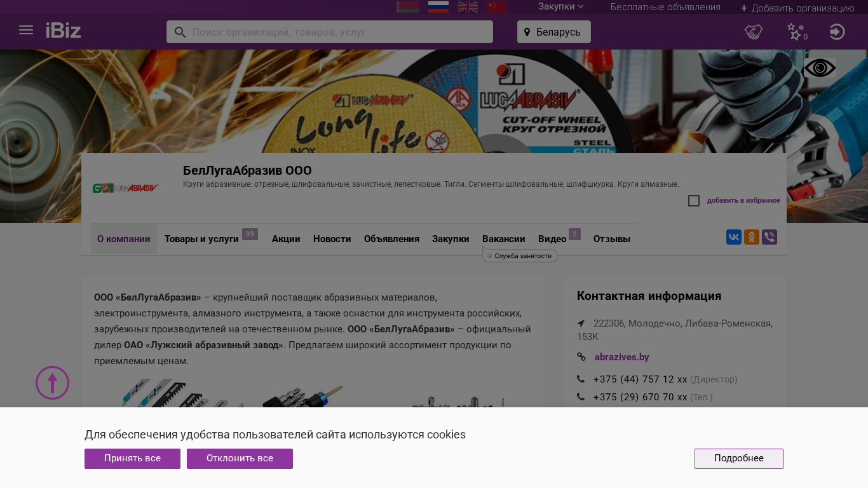Click the БелЛугаАбразив company logo
This screenshot has width=868, height=488.
(126, 188)
